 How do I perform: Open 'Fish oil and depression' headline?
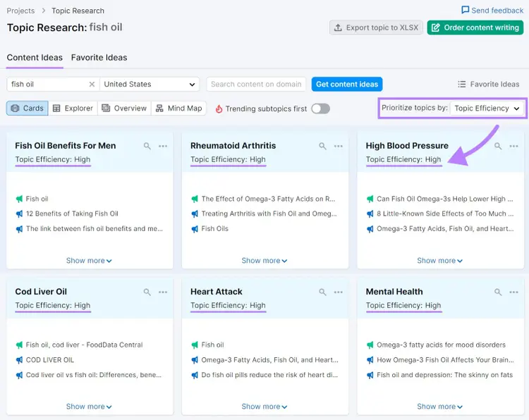click(x=444, y=375)
